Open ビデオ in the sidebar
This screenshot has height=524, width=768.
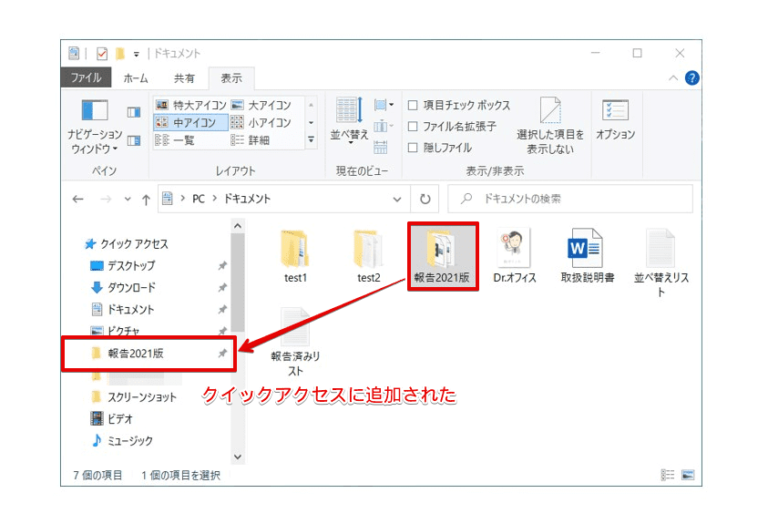pos(112,419)
